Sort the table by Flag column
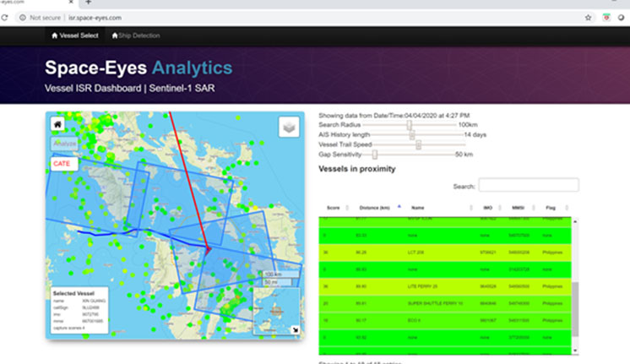 pyautogui.click(x=551, y=207)
